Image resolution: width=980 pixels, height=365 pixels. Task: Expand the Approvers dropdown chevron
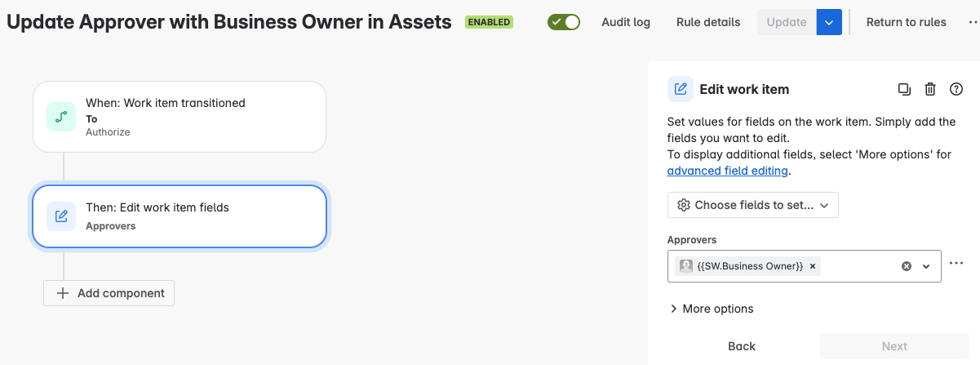[x=926, y=266]
